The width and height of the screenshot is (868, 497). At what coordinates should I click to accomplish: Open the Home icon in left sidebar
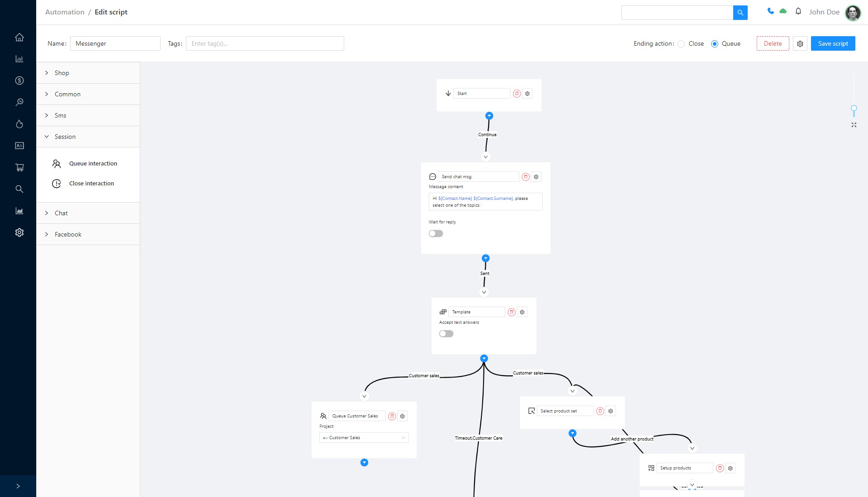(x=19, y=37)
